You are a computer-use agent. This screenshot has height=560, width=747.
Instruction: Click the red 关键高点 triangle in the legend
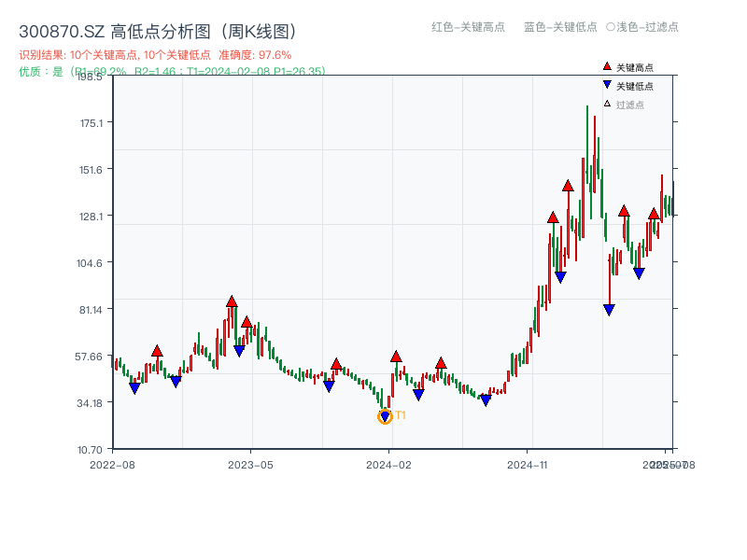(x=607, y=67)
